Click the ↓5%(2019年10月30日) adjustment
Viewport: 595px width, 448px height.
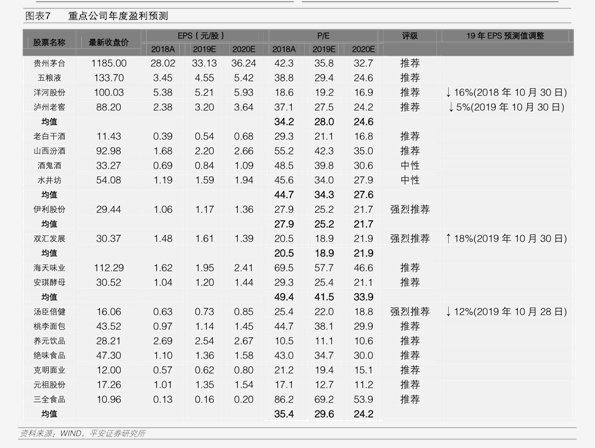click(x=506, y=107)
